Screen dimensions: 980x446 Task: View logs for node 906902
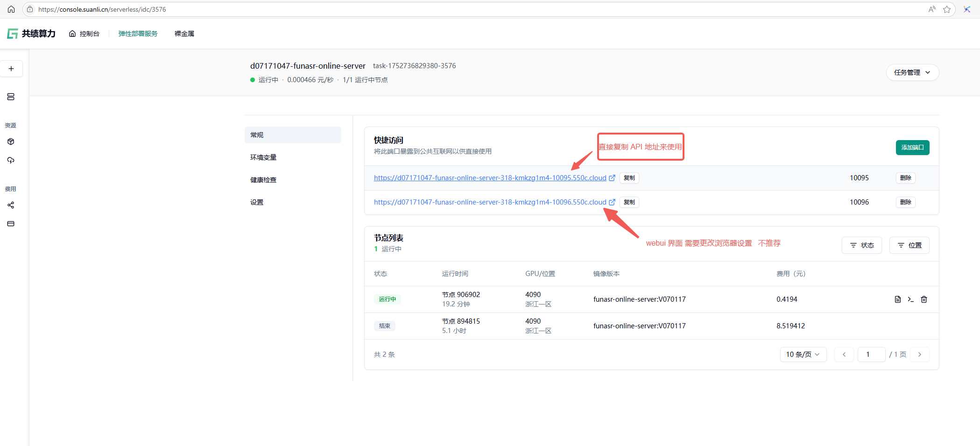(x=897, y=299)
